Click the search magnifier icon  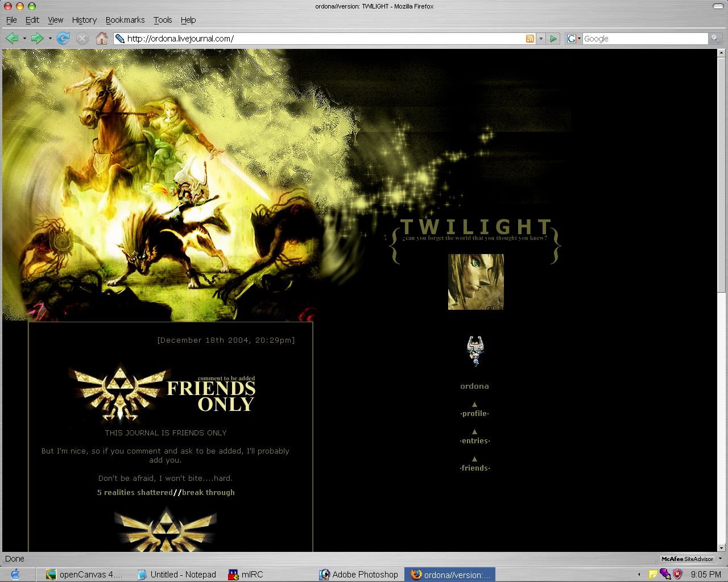coord(715,39)
